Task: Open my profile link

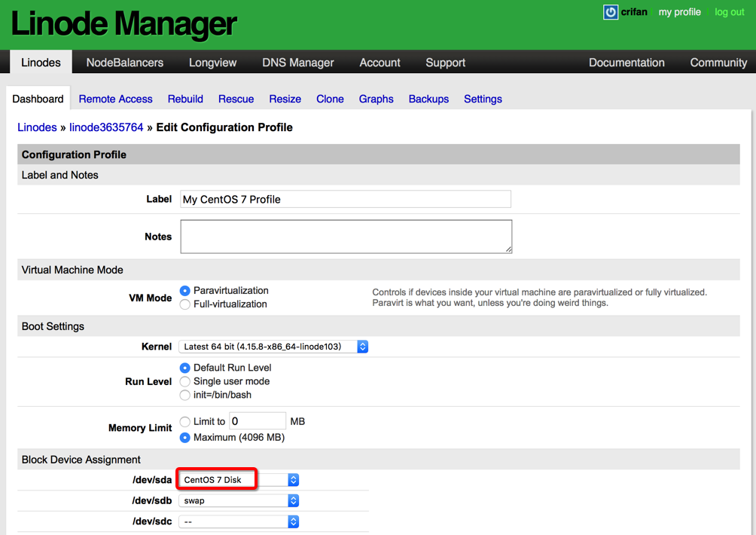Action: (679, 12)
